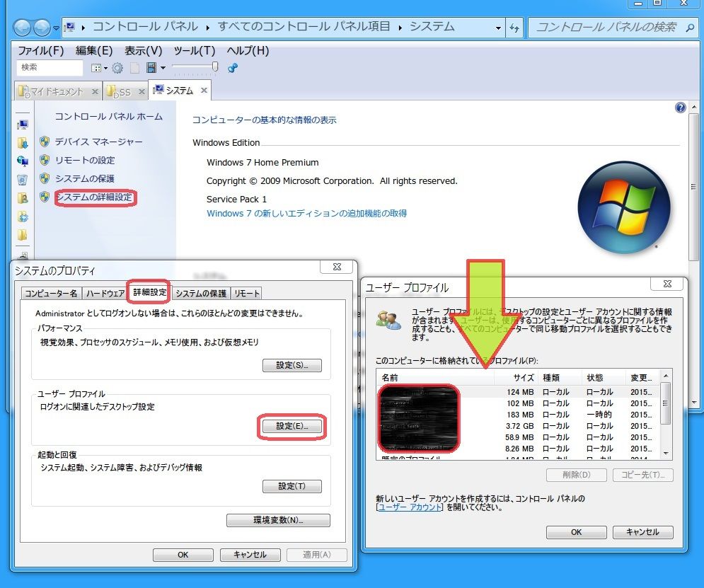Click the gear settings icon in toolbar
The image size is (704, 588).
117,68
